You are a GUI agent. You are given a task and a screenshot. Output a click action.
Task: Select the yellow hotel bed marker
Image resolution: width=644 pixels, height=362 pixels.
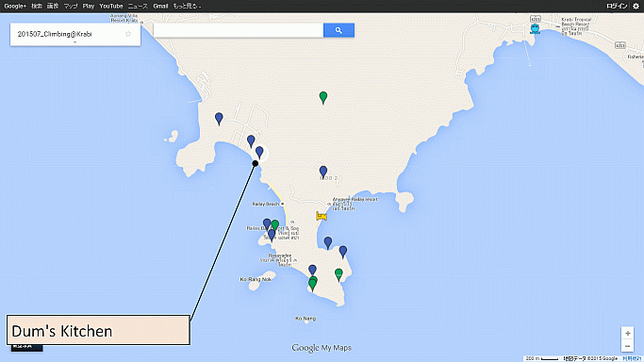click(x=322, y=216)
